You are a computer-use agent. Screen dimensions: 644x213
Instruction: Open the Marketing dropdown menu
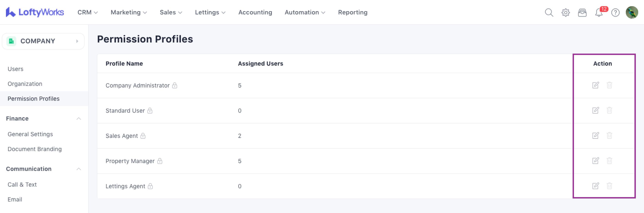click(x=128, y=12)
